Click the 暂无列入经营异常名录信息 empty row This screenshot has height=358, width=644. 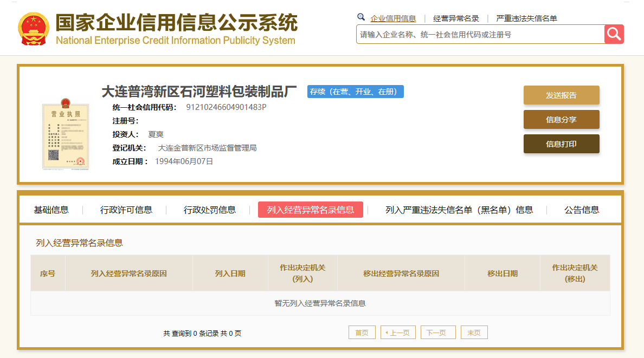(320, 303)
